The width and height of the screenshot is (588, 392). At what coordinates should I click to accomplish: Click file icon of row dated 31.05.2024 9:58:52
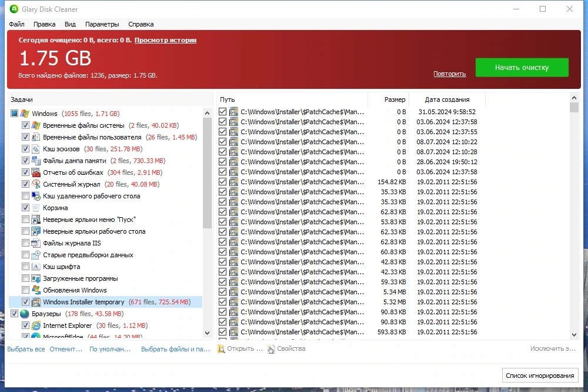coord(233,112)
